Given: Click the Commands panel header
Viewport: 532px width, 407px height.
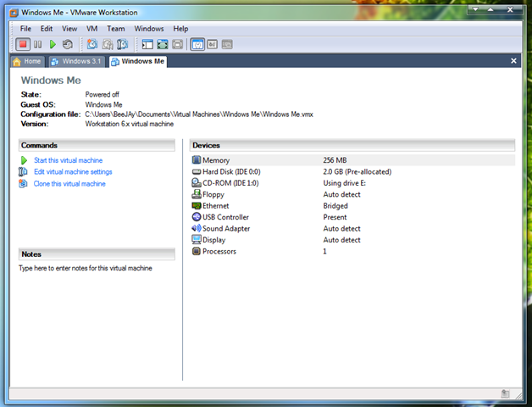Looking at the screenshot, I should coord(97,145).
